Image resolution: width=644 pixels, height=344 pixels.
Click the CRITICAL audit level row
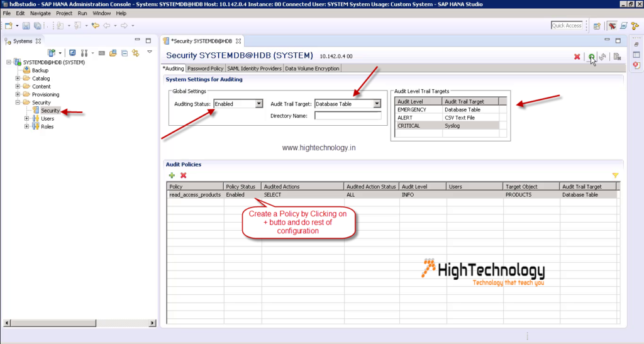tap(447, 126)
